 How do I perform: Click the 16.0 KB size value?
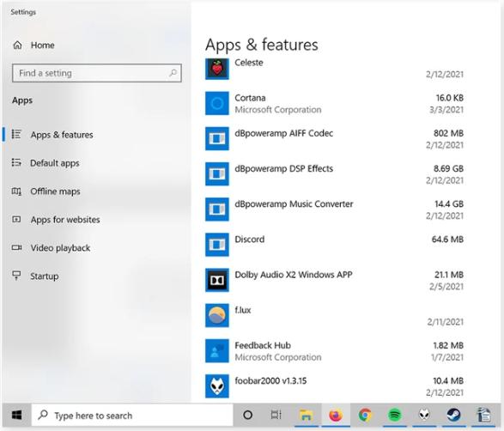pyautogui.click(x=450, y=98)
